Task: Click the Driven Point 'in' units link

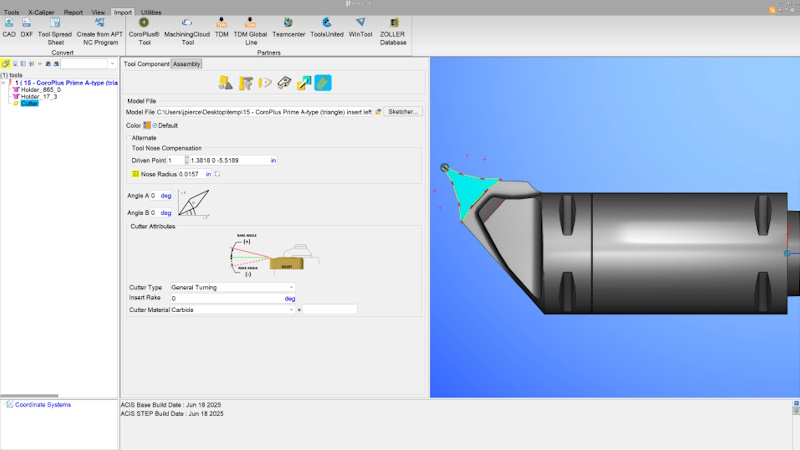Action: [x=273, y=160]
